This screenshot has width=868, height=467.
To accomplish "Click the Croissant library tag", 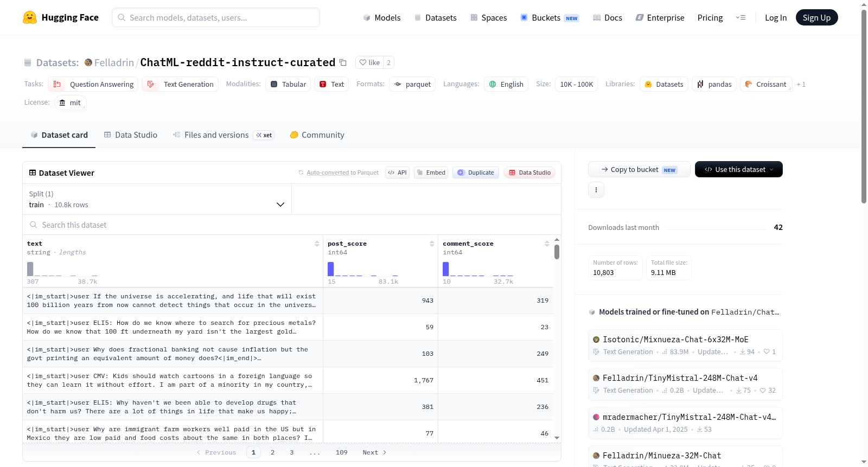I will [x=765, y=84].
